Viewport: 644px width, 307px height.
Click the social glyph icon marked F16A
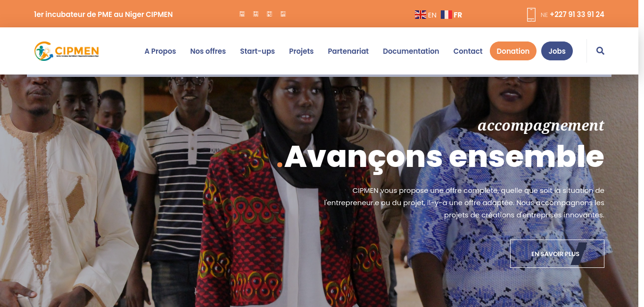coord(283,14)
